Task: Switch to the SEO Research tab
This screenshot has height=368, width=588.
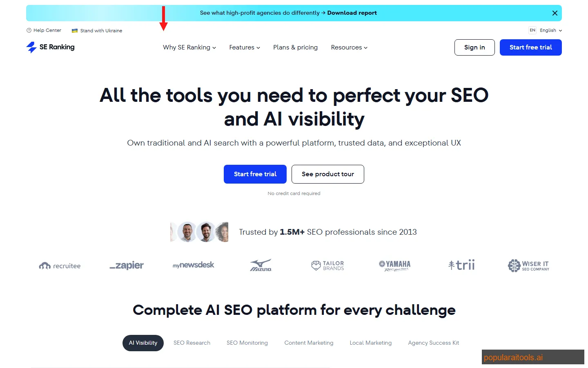Action: (192, 343)
